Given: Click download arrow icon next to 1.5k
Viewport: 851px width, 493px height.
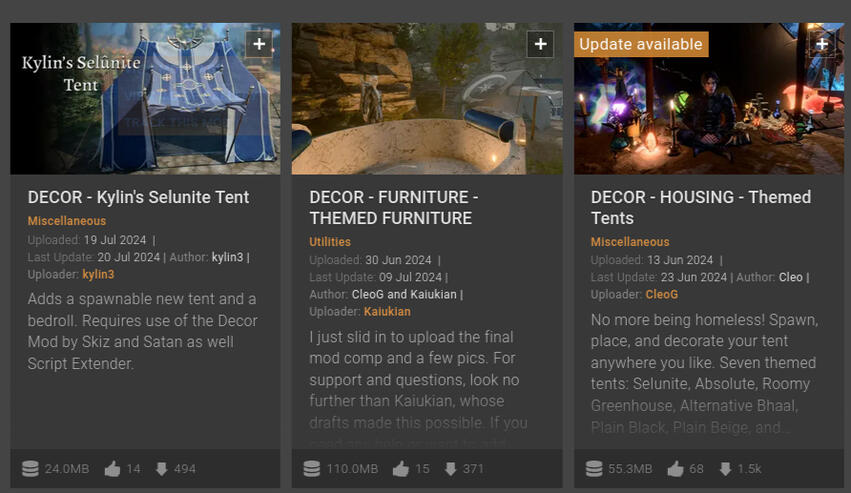Looking at the screenshot, I should (x=725, y=469).
